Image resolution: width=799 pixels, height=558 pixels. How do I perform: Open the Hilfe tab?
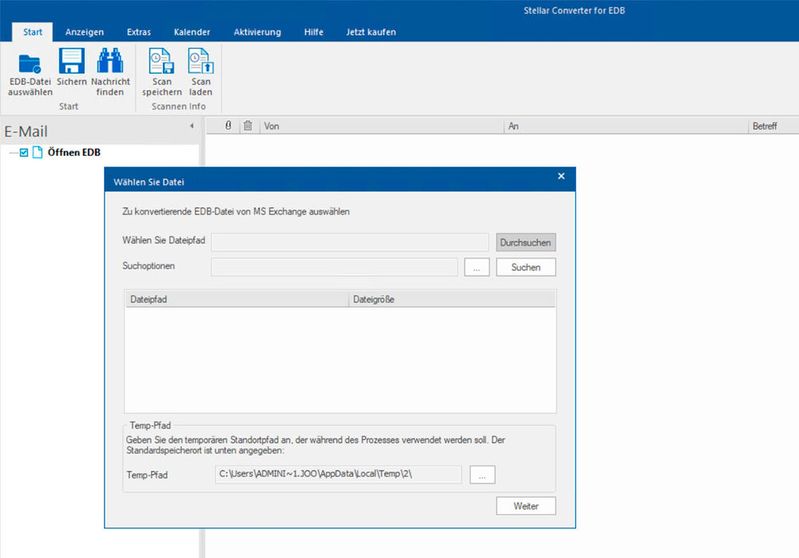pyautogui.click(x=313, y=32)
